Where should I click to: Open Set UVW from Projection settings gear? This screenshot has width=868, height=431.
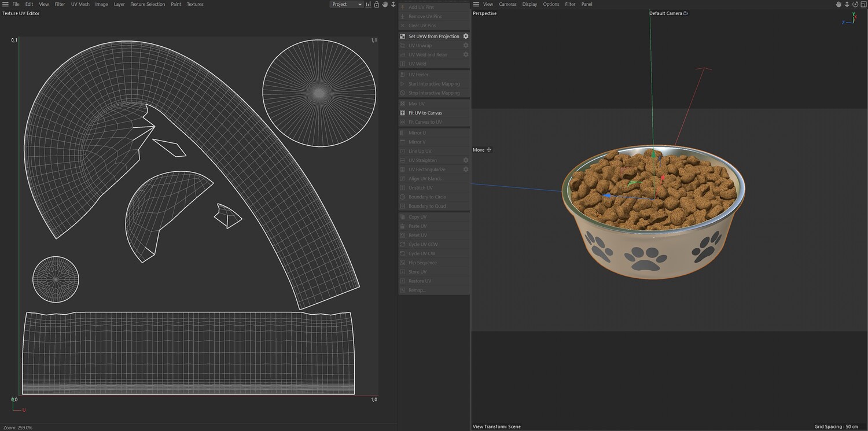[466, 36]
